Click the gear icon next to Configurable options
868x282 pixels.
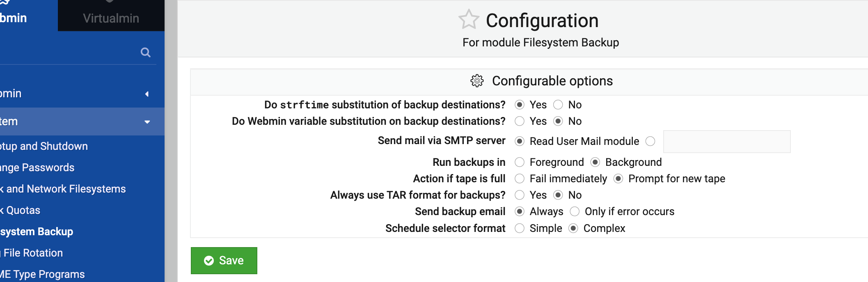tap(477, 81)
